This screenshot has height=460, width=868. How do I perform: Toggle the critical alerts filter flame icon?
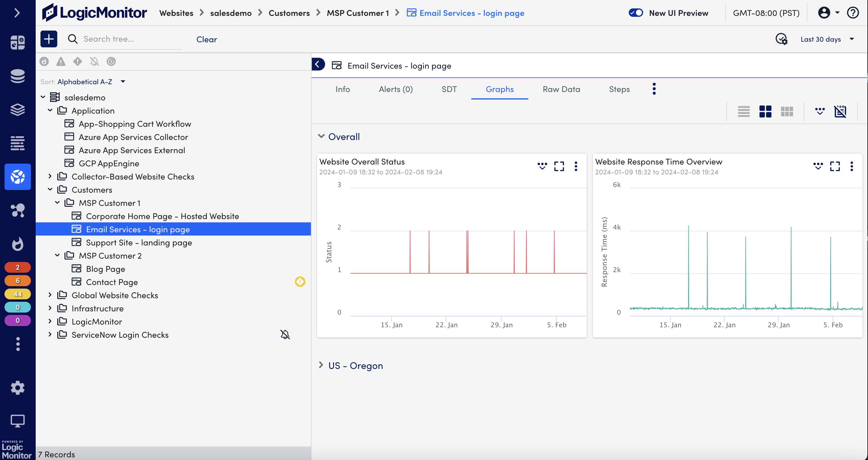(44, 62)
